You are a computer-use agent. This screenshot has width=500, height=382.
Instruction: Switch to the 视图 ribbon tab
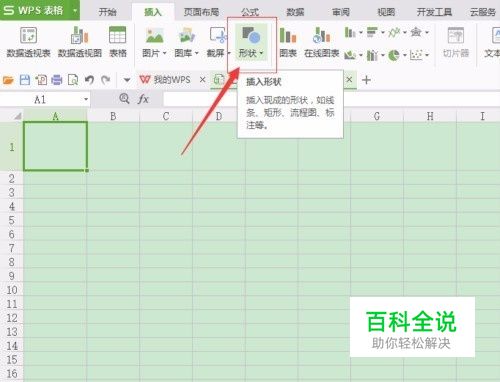386,12
